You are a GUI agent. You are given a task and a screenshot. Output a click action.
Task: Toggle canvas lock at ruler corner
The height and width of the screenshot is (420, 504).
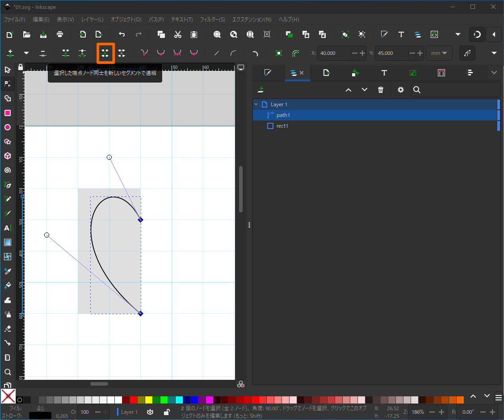[21, 67]
